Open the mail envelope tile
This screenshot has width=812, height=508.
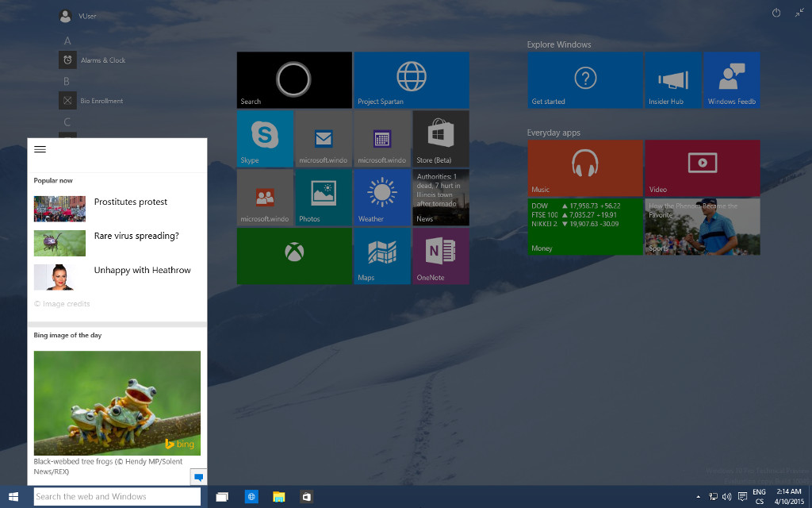pos(324,138)
